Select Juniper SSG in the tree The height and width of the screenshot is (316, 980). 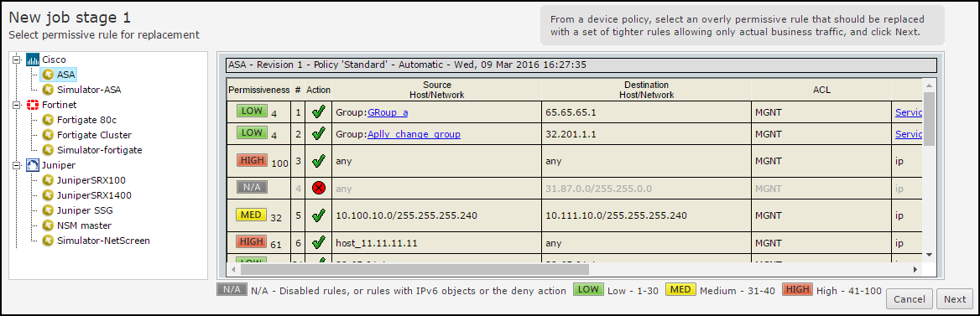(85, 210)
